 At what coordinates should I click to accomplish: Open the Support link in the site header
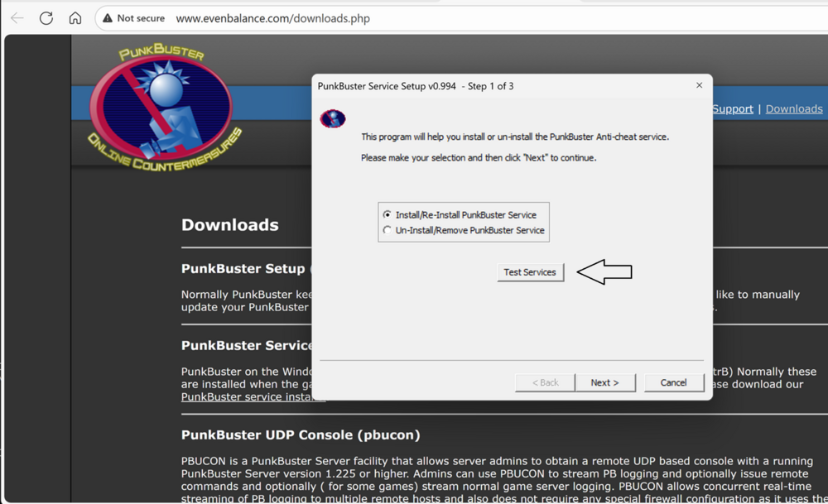click(x=732, y=109)
